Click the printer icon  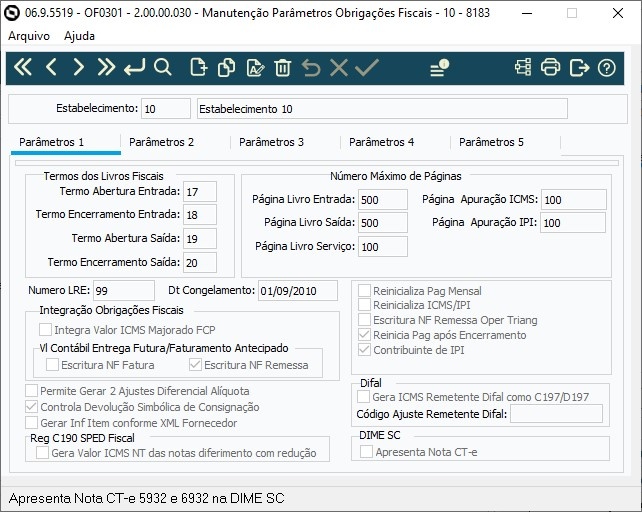pos(551,68)
